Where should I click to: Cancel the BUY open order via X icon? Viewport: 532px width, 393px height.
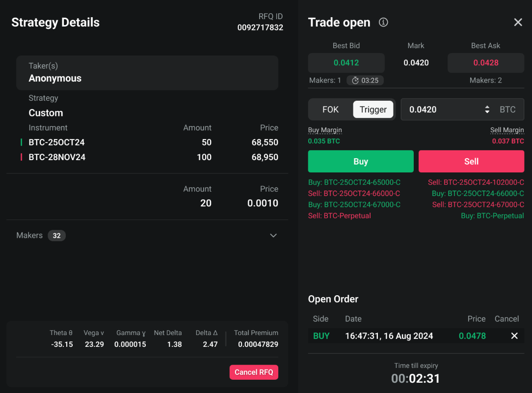[514, 336]
